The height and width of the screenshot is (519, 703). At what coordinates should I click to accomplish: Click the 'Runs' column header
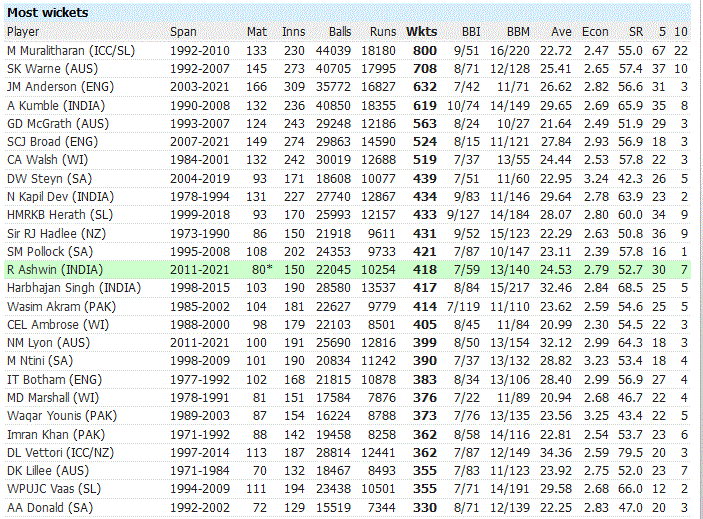383,32
